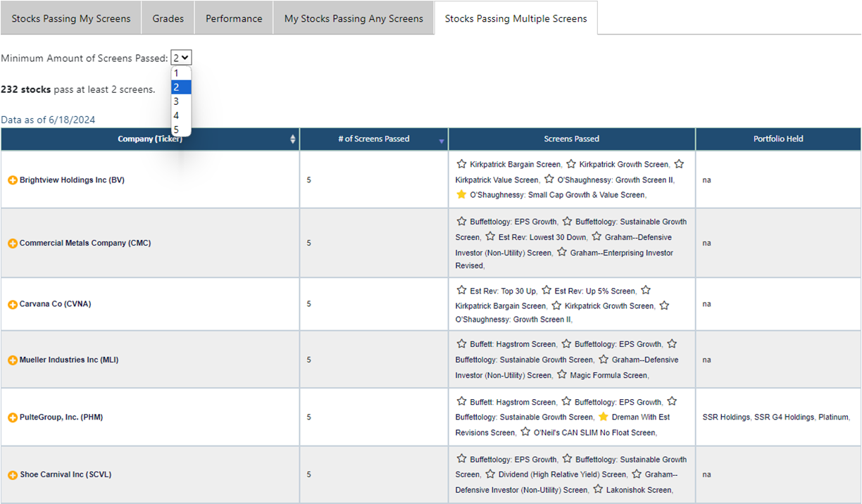Open the Lakonishok Screen link

pyautogui.click(x=639, y=491)
